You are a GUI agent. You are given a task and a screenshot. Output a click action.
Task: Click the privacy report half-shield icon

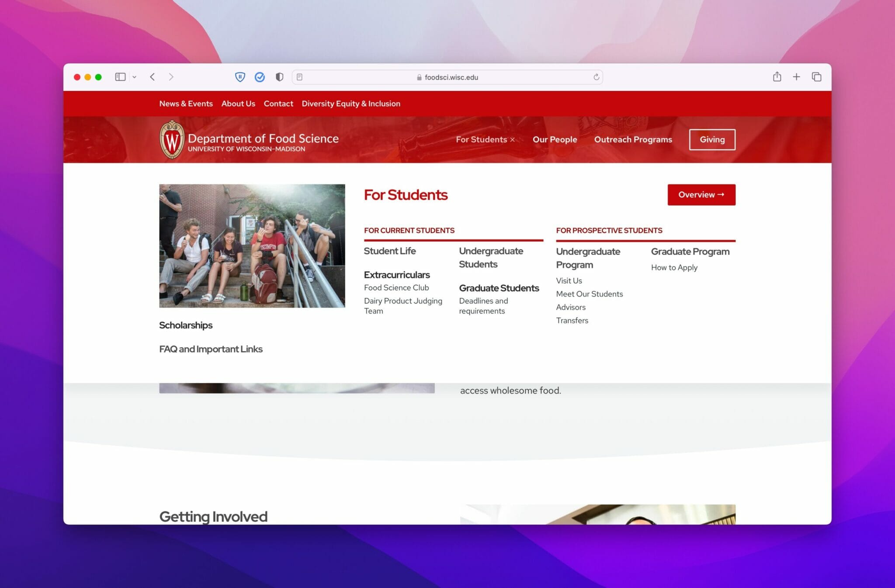coord(279,77)
